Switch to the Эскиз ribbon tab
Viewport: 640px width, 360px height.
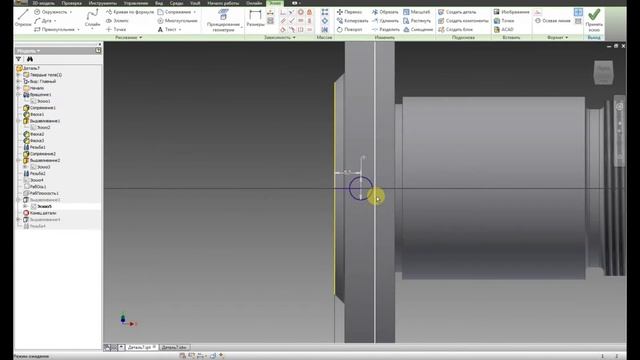pyautogui.click(x=275, y=3)
